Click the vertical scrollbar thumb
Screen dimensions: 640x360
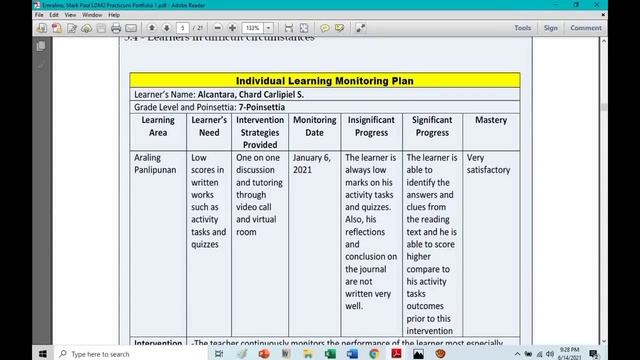coord(604,107)
